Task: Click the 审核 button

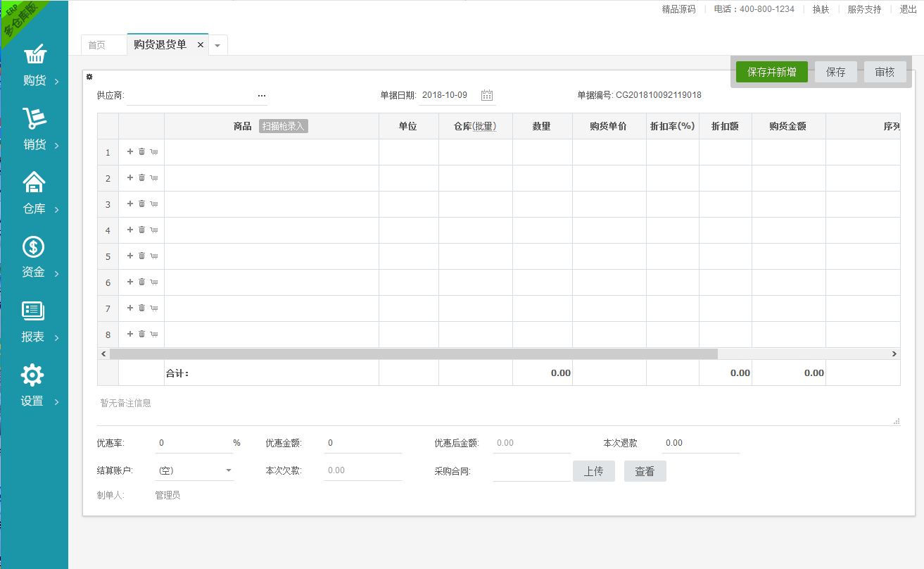Action: pyautogui.click(x=885, y=72)
